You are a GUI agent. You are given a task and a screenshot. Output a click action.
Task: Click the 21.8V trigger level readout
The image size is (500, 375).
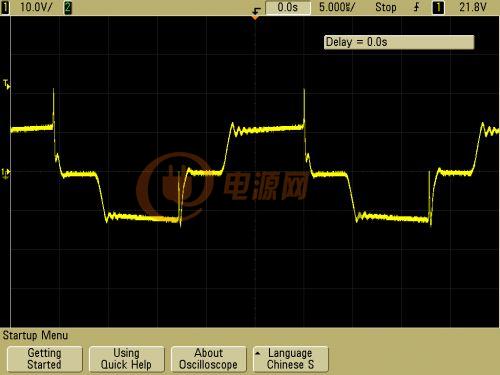pyautogui.click(x=473, y=7)
